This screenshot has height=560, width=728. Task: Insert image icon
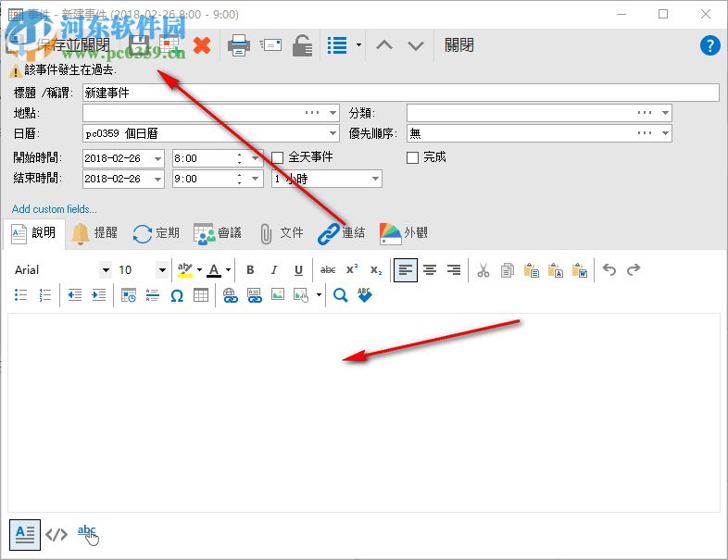click(x=278, y=294)
